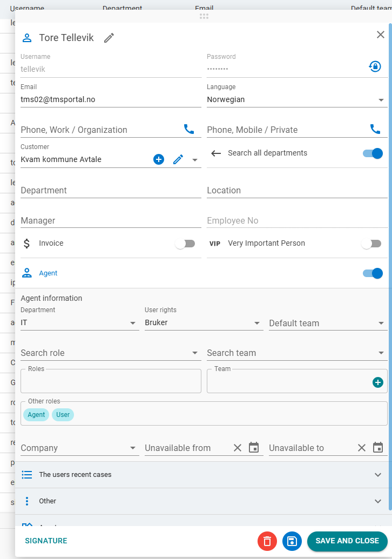Expand the Other section
Screen dimensions: 392x559
point(204,501)
